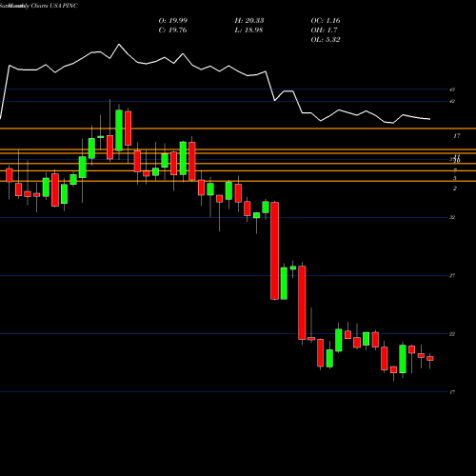
Task: Click the lowest price axis label 17
Action: tap(452, 392)
